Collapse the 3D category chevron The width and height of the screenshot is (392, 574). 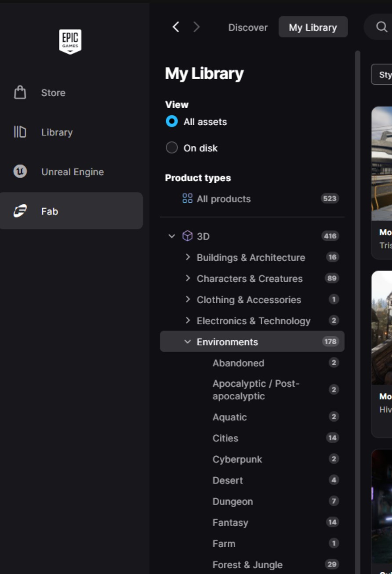pyautogui.click(x=171, y=236)
